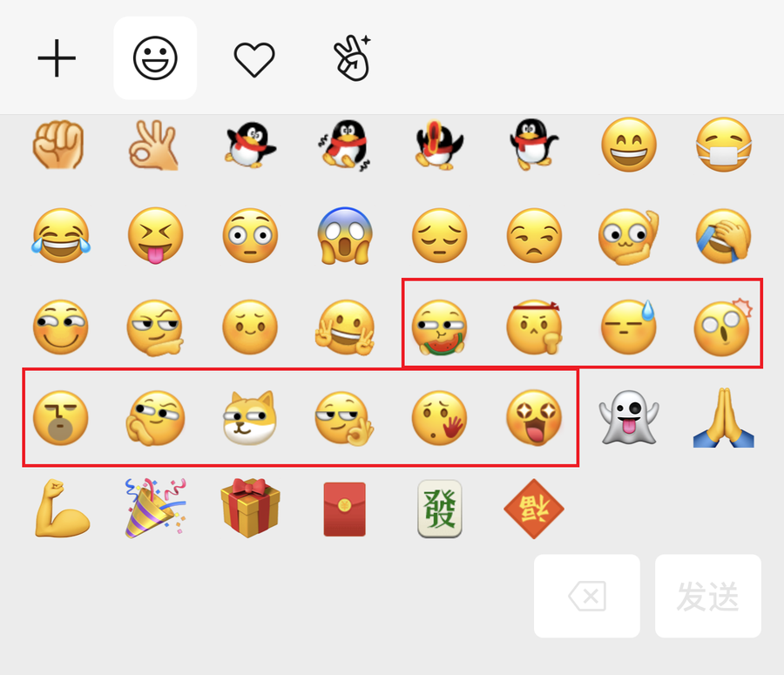The image size is (784, 675).
Task: Select the sweat-drop speechless emoji
Action: pos(629,327)
